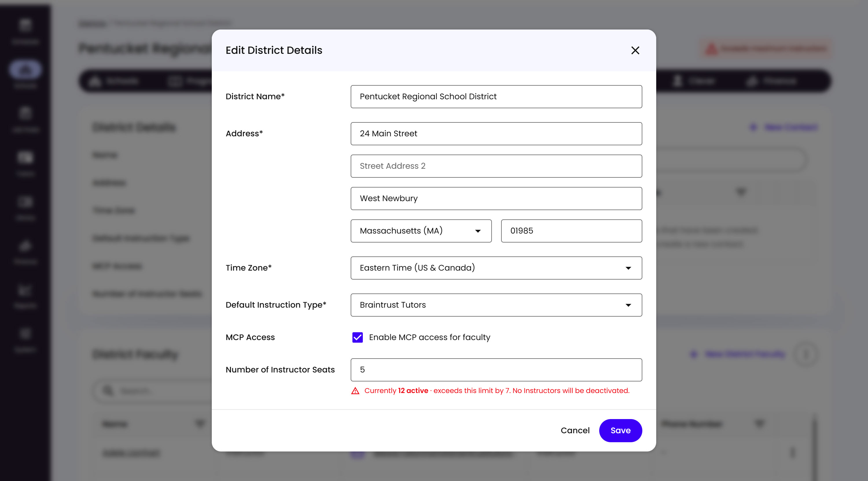Open the Time Zone dropdown
Screen dimensions: 868x481
[x=496, y=268]
